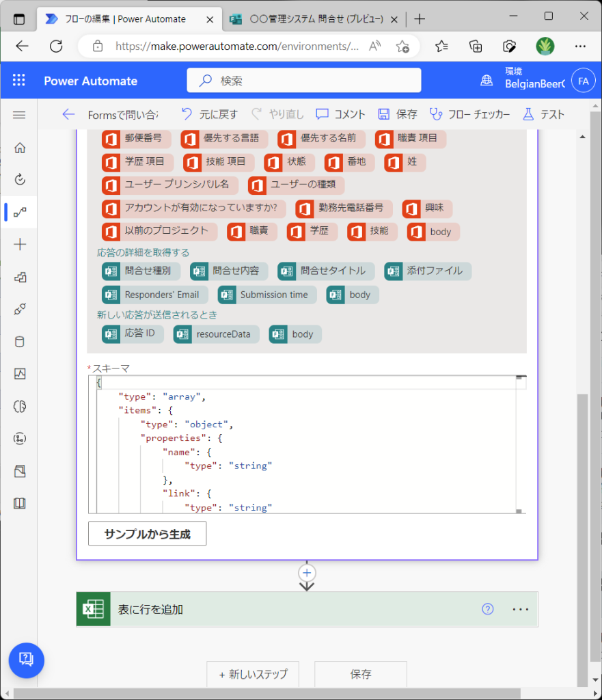This screenshot has width=602, height=700.
Task: Open フロー チェッカー in the toolbar
Action: pyautogui.click(x=469, y=114)
